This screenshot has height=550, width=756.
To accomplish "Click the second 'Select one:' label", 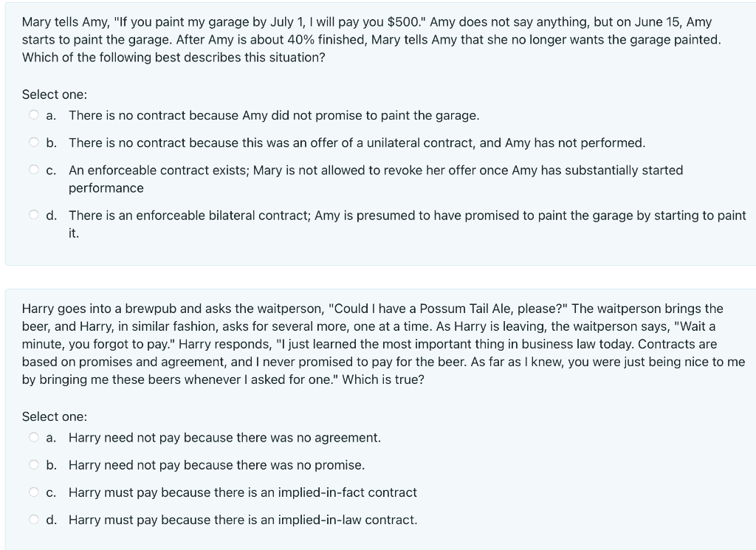I will point(55,416).
